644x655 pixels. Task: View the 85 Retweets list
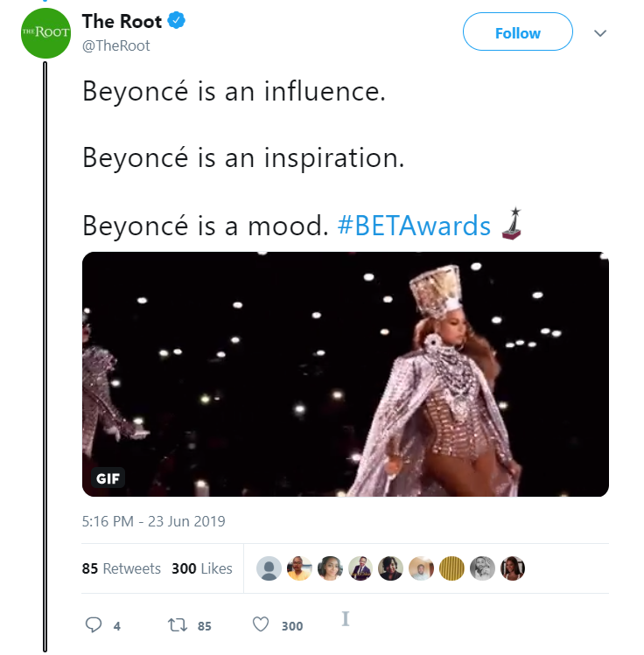pyautogui.click(x=122, y=568)
